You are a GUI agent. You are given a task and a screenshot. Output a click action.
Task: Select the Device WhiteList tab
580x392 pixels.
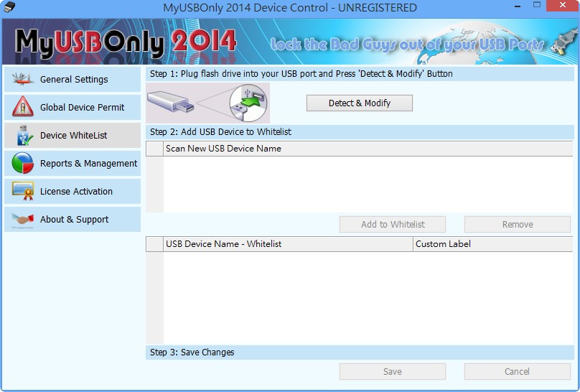tap(72, 136)
